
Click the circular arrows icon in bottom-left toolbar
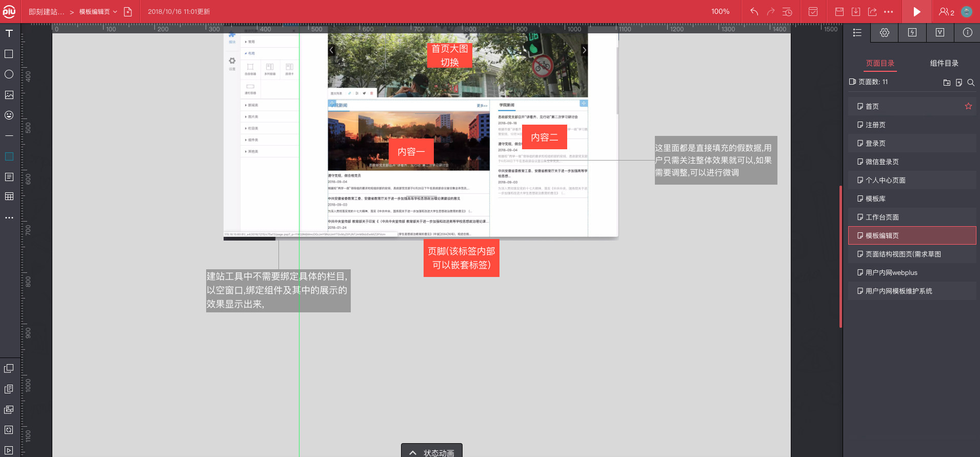coord(9,430)
